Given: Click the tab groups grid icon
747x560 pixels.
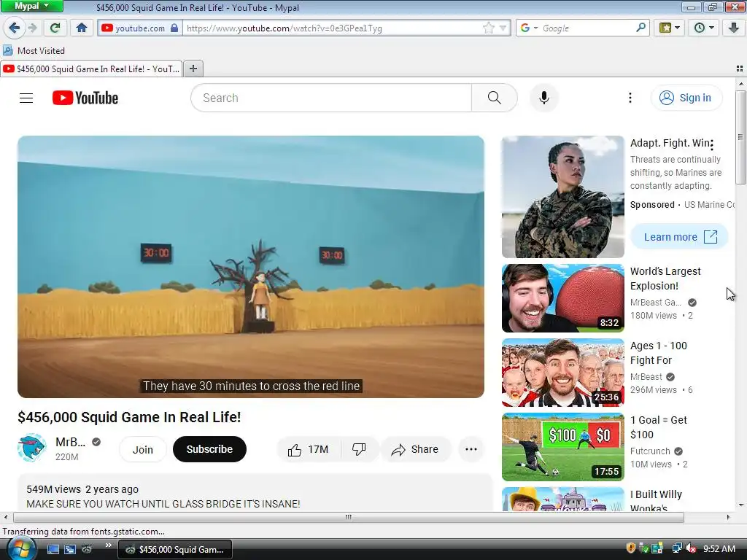Looking at the screenshot, I should pos(740,69).
